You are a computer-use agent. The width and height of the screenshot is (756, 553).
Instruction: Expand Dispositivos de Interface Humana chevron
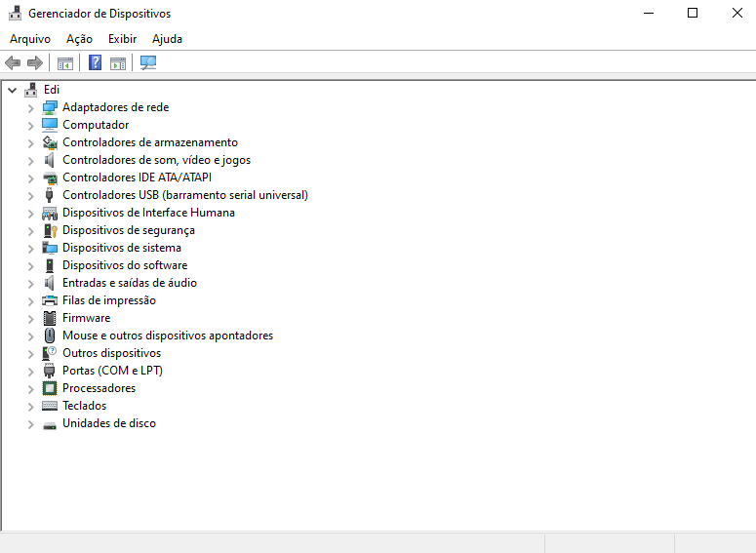click(x=31, y=214)
